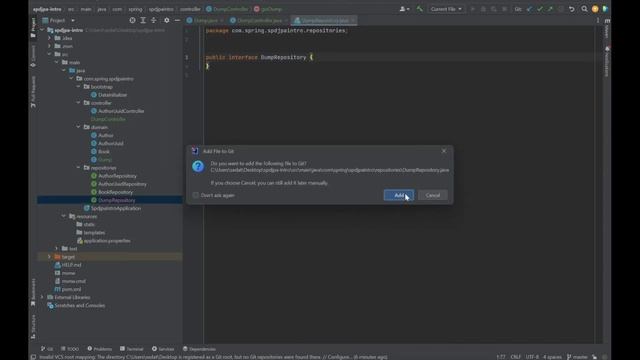
Task: Expand the target folder
Action: (49, 256)
